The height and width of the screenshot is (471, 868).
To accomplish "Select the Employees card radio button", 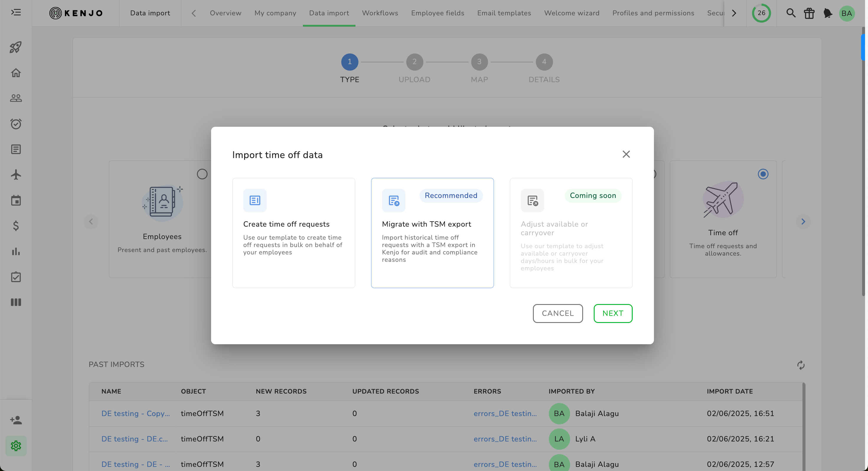I will 202,174.
